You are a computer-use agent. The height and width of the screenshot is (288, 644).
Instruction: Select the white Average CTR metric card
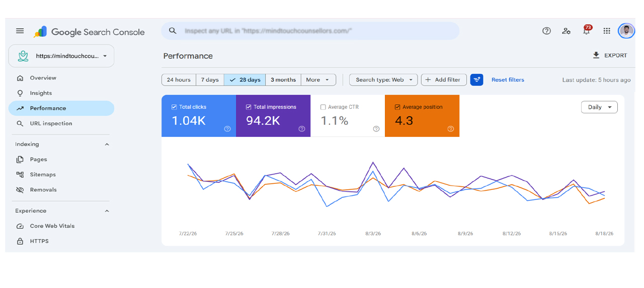tap(348, 116)
